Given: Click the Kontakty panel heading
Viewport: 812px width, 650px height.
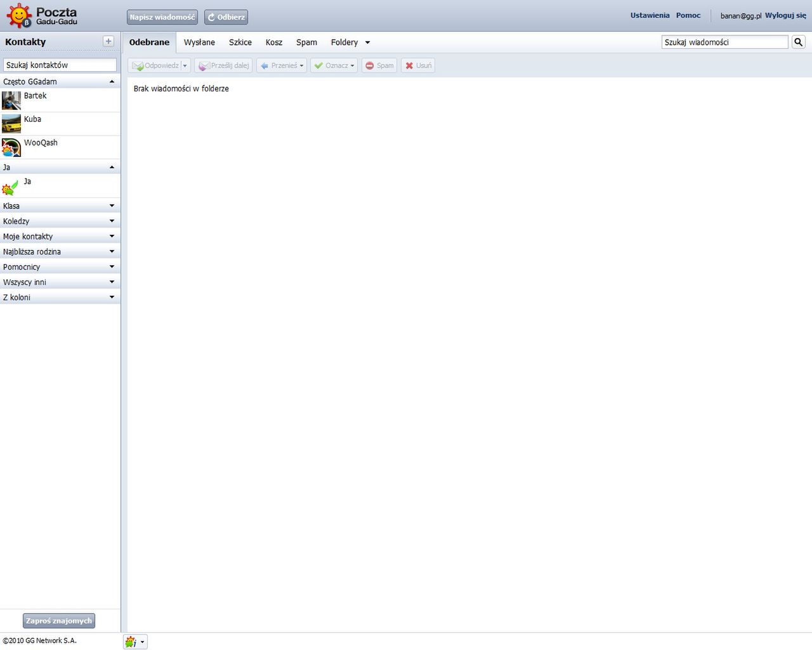Looking at the screenshot, I should tap(25, 42).
